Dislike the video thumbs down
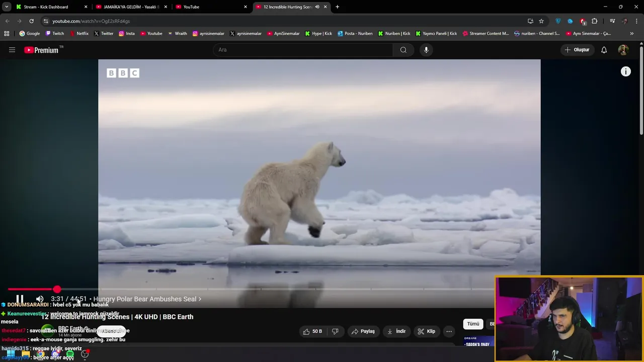644x362 pixels. click(x=335, y=331)
